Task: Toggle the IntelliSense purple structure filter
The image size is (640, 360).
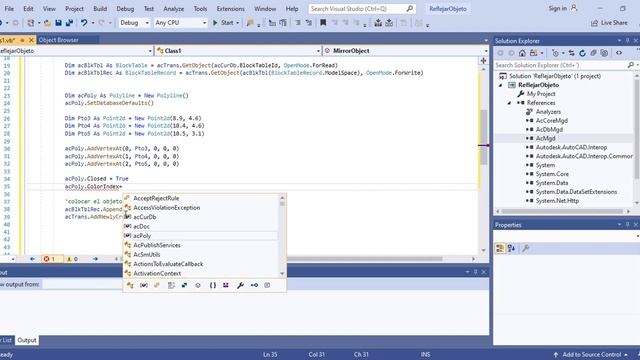Action: pyautogui.click(x=226, y=285)
